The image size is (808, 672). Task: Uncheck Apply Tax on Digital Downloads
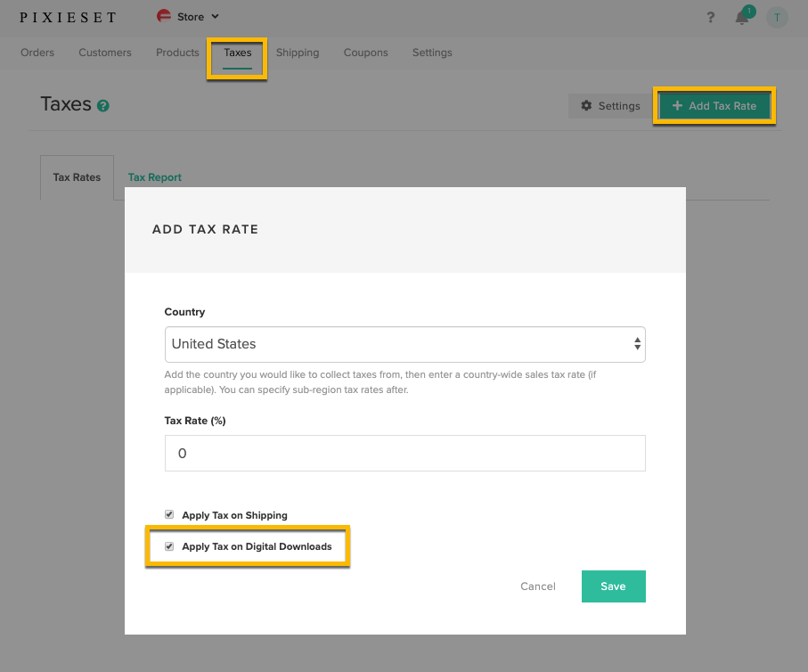(x=169, y=546)
